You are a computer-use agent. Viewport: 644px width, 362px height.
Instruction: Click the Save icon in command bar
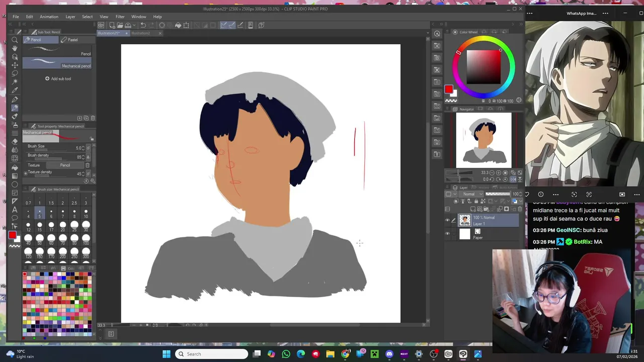128,25
